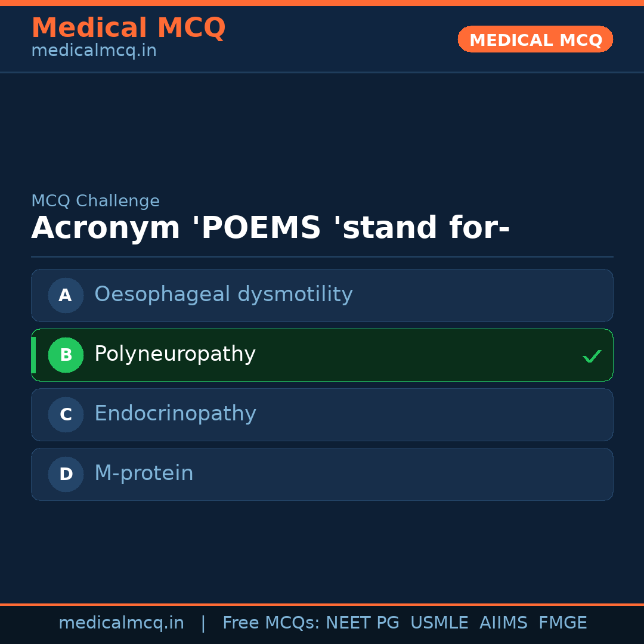Open the Medical MCQ header title

tap(128, 28)
